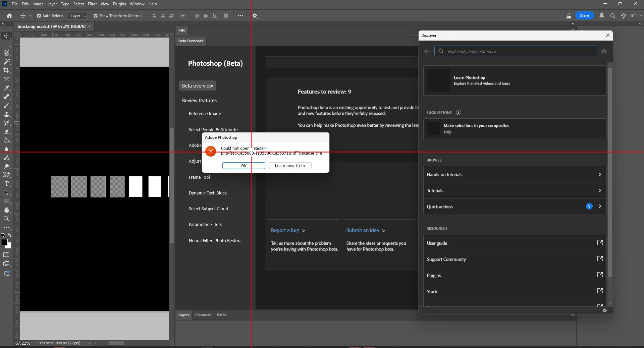644x348 pixels.
Task: Select the Move tool in the toolbar
Action: [6, 36]
